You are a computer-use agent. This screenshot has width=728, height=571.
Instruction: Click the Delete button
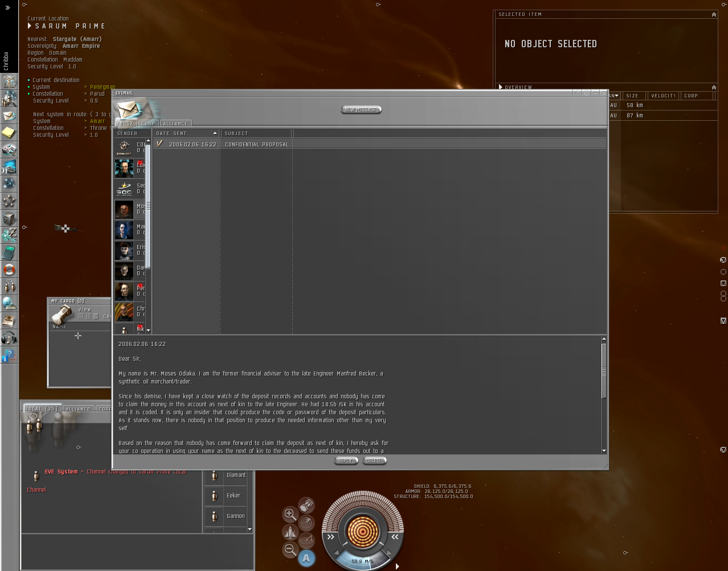click(x=374, y=460)
